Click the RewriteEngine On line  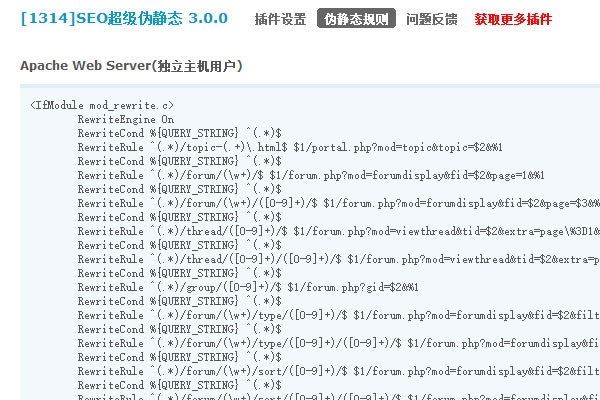126,119
